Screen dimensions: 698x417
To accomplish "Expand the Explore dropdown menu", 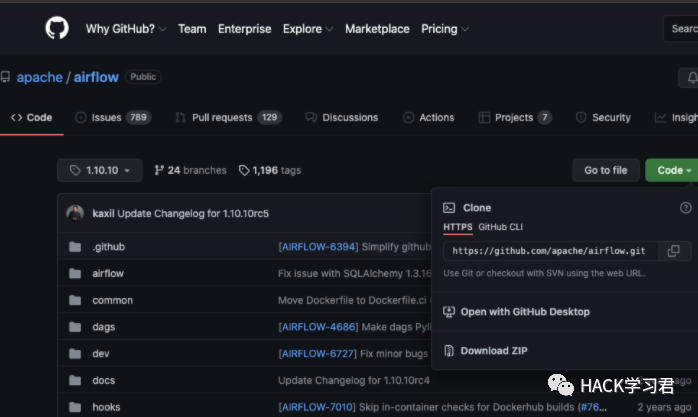I will 308,29.
